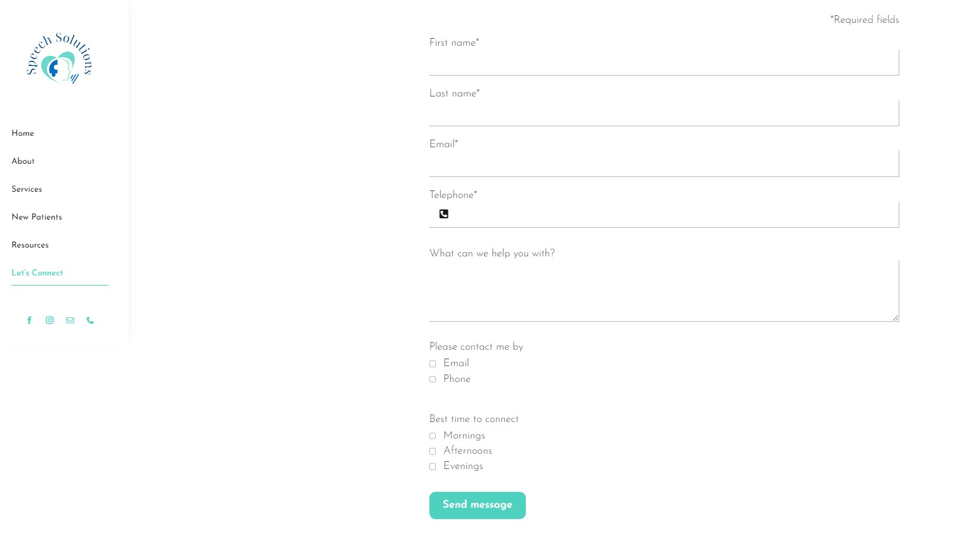Open the Resources page
This screenshot has height=535, width=980.
(30, 246)
